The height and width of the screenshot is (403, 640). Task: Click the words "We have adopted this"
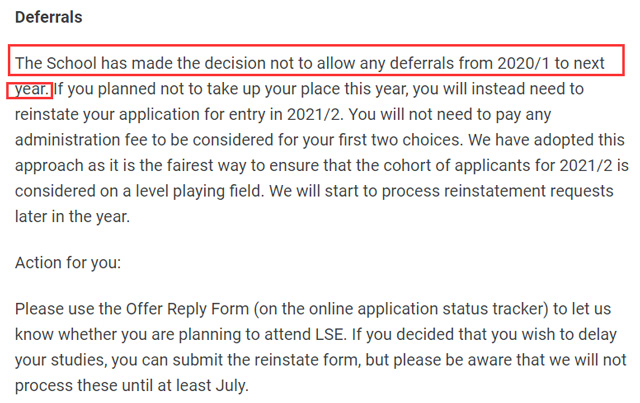click(546, 140)
